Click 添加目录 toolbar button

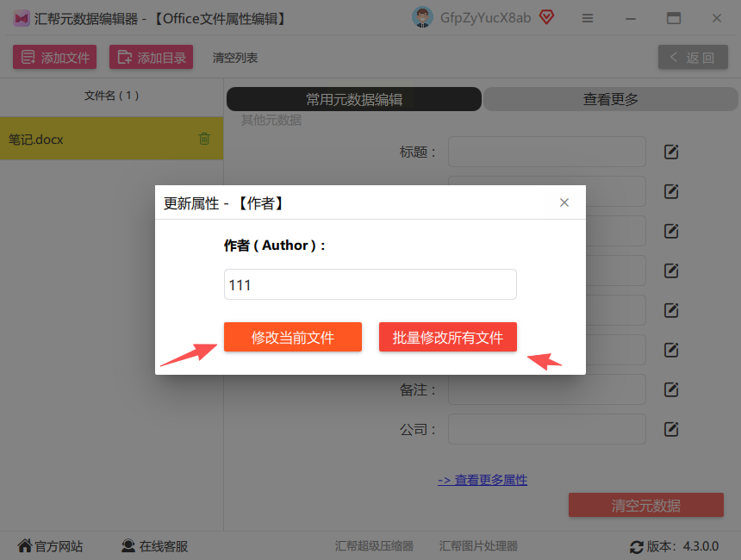152,57
